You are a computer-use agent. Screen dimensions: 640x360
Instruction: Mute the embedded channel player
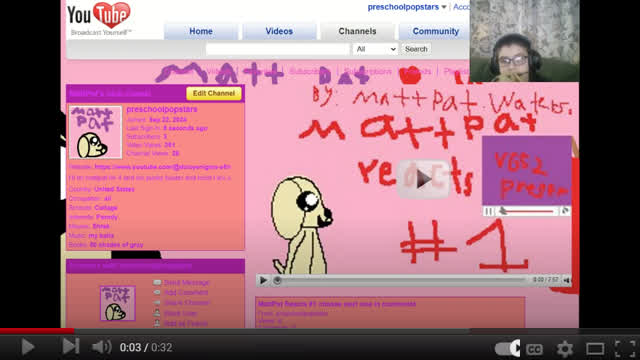coord(567,280)
